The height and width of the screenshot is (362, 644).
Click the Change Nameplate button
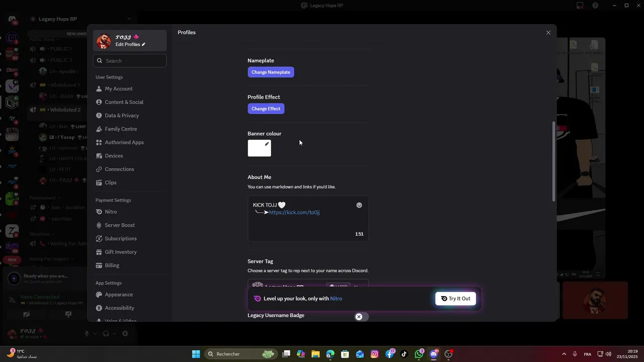(271, 72)
